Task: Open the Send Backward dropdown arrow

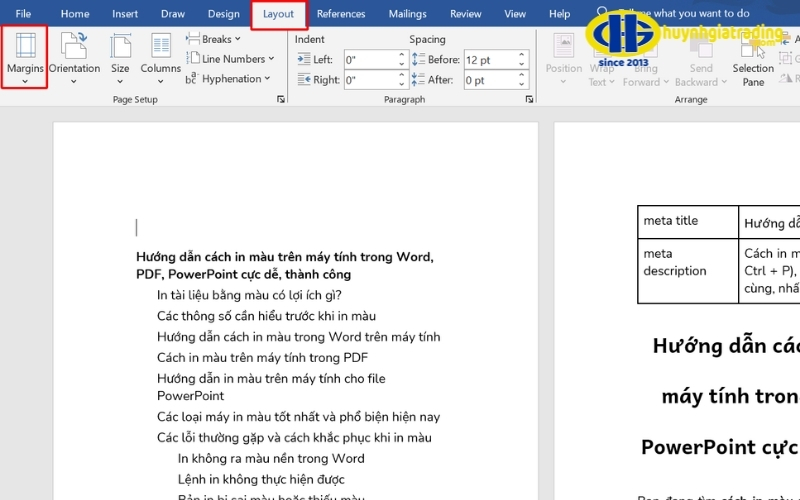Action: tap(724, 82)
